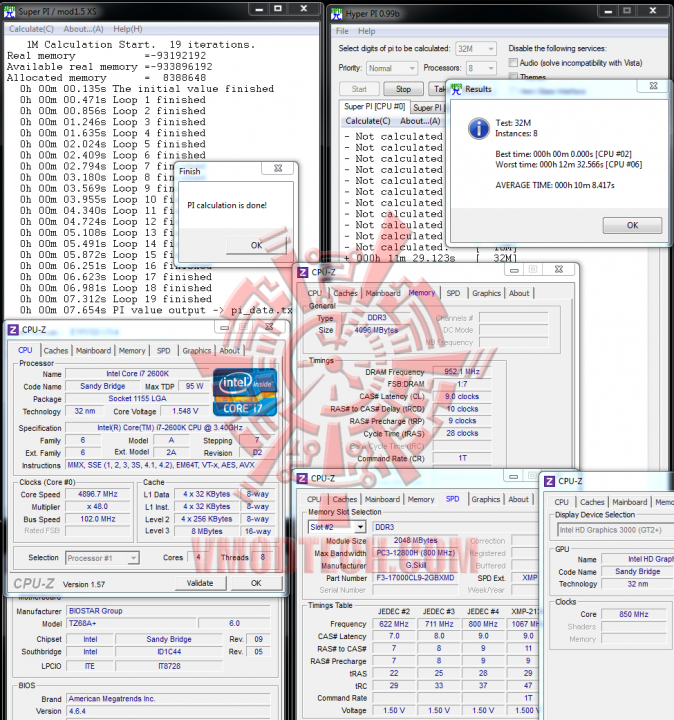Screen dimensions: 674x720
Task: Select the About tab in CPU-Z CPU window
Action: coord(230,350)
